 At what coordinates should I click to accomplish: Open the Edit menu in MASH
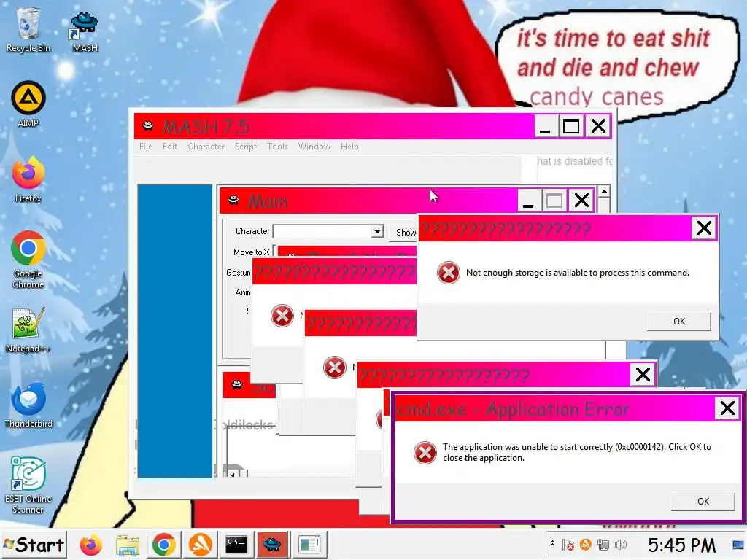[x=170, y=147]
